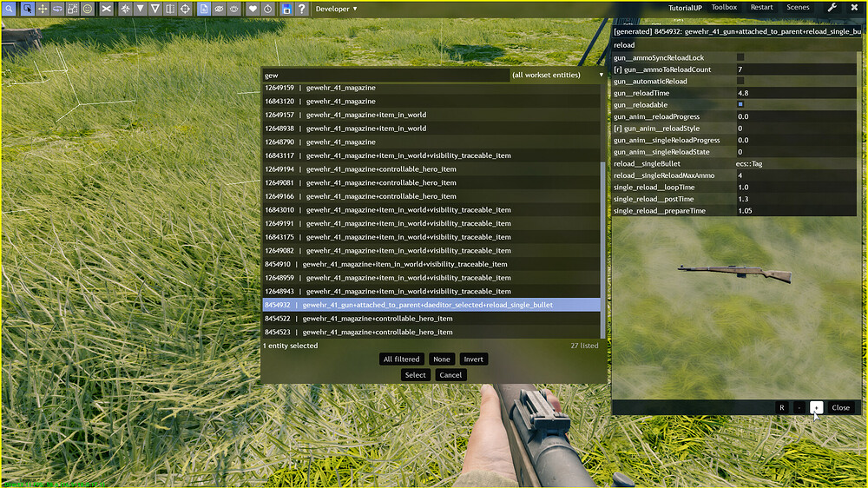Enable the gun__ammoSyncReloadLock checkbox

coord(740,57)
